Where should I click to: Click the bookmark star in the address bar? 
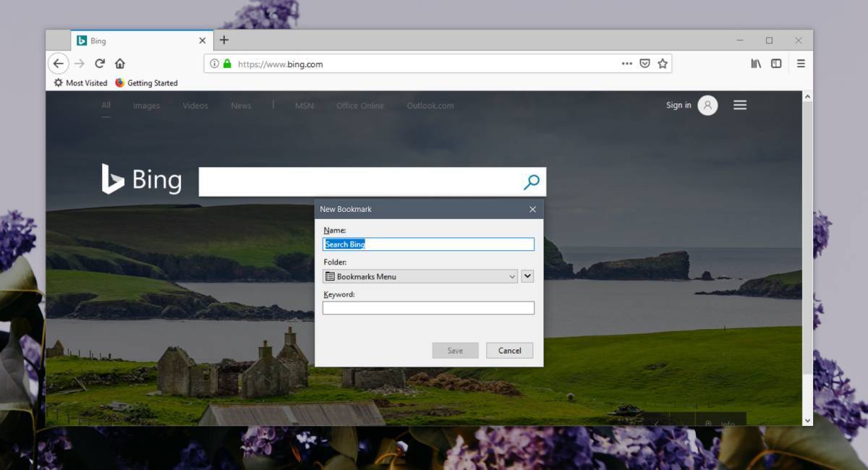tap(663, 64)
